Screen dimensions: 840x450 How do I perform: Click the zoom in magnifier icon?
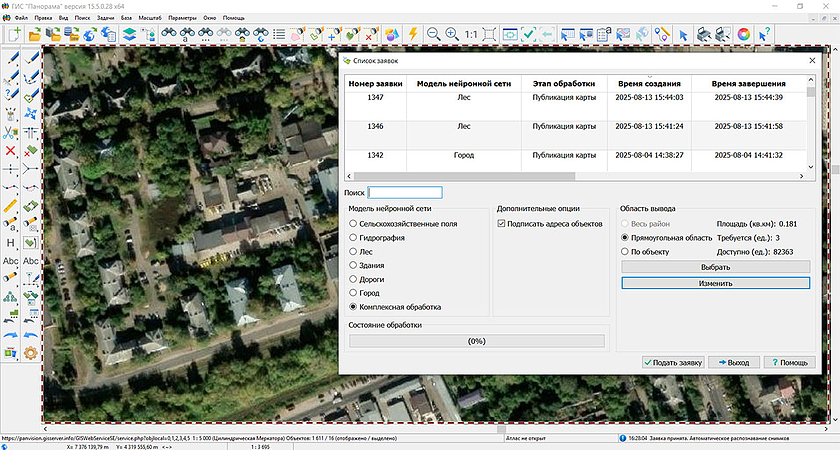(x=452, y=34)
